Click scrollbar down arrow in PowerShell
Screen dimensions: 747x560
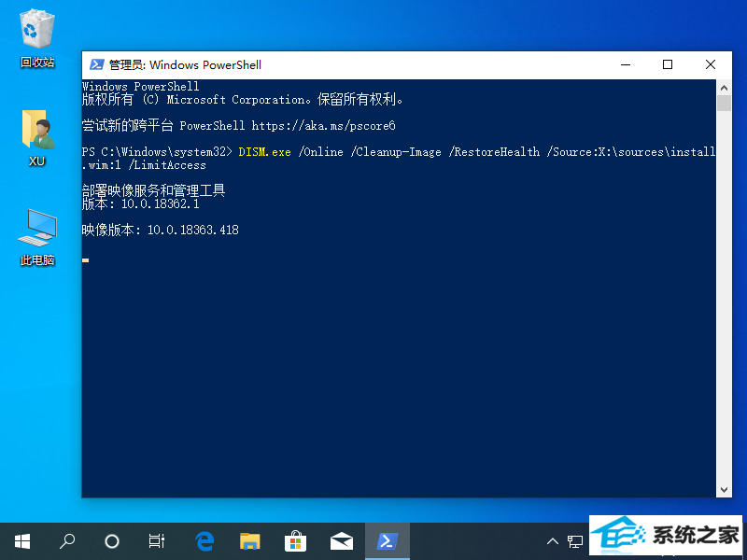[724, 489]
